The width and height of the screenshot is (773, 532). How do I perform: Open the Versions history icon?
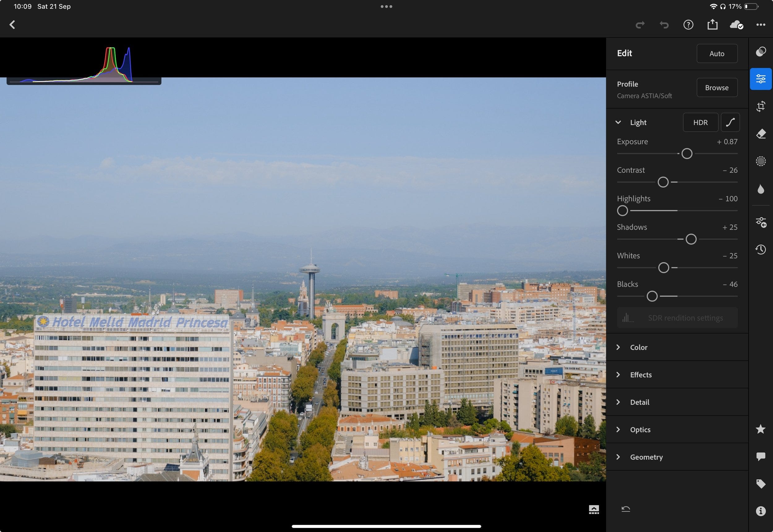pyautogui.click(x=761, y=249)
